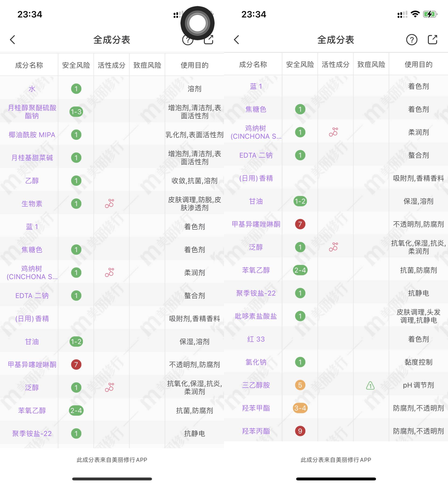
Task: Tap the 收敛,抗菌,溶剂 purpose cell
Action: pos(194,181)
